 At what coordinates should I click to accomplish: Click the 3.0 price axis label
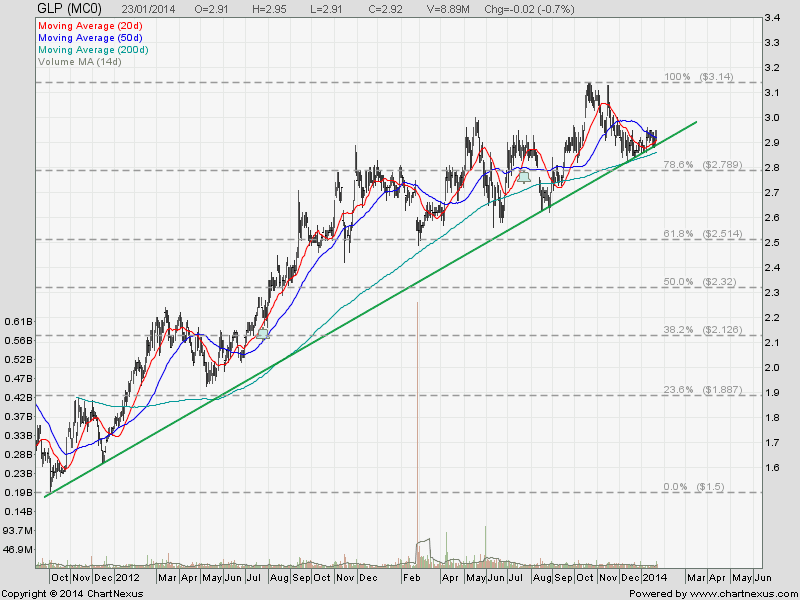pyautogui.click(x=771, y=118)
